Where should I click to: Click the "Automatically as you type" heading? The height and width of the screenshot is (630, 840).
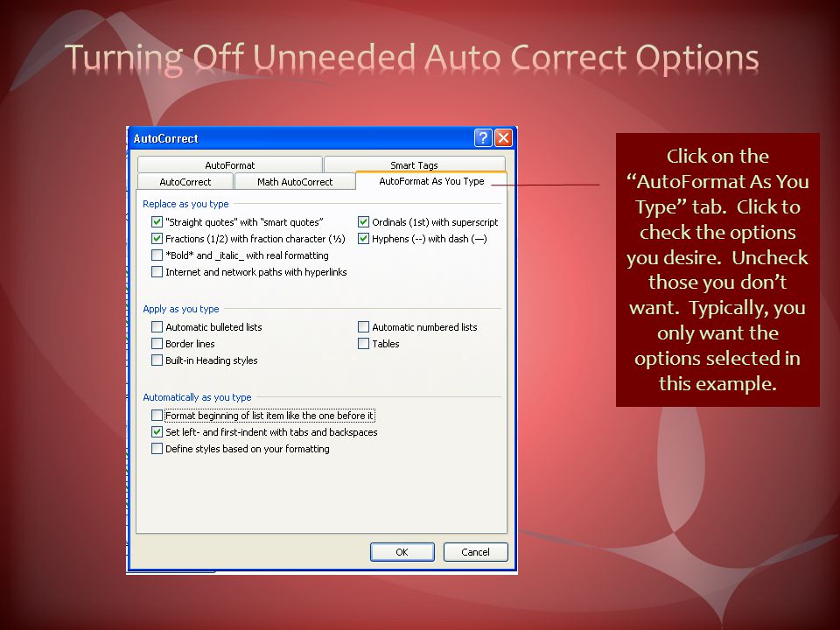tap(197, 397)
